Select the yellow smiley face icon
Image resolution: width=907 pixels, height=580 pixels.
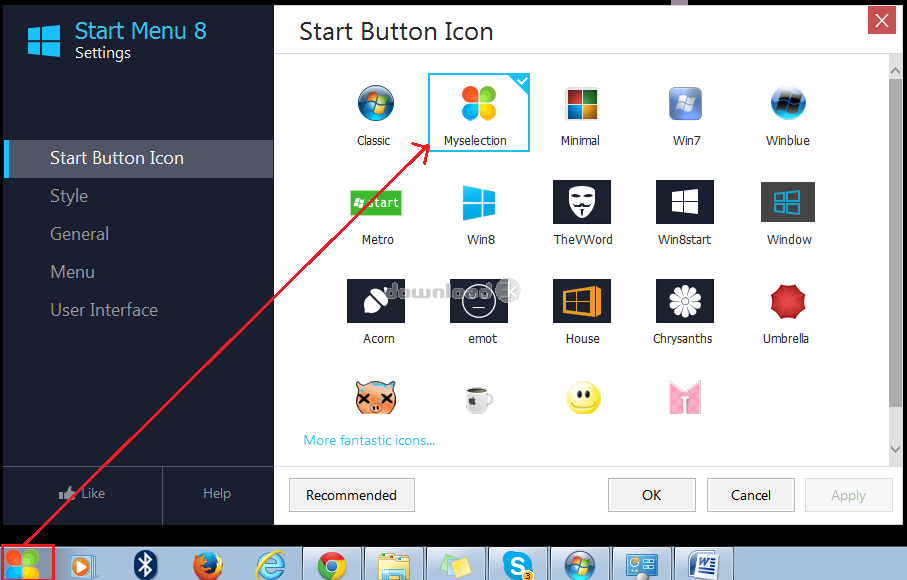coord(583,397)
